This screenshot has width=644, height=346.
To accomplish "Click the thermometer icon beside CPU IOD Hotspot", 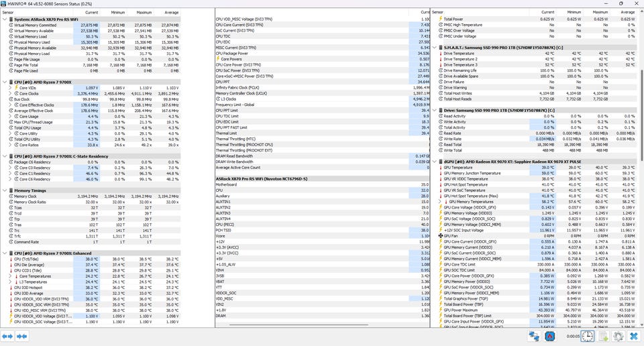I will pyautogui.click(x=11, y=288).
